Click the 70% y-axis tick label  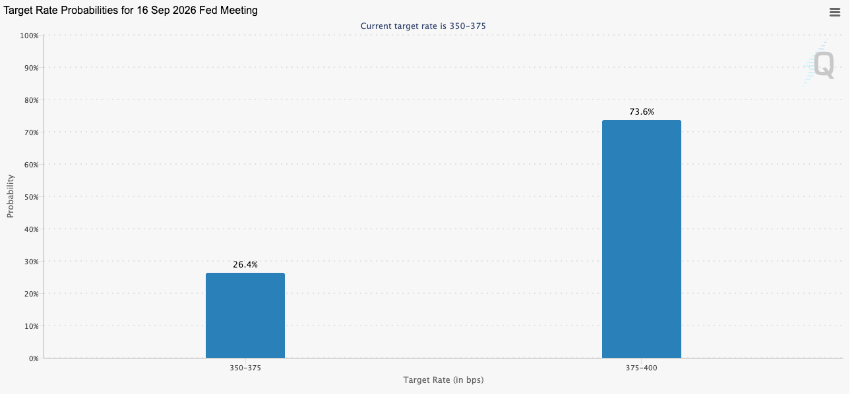pos(31,132)
